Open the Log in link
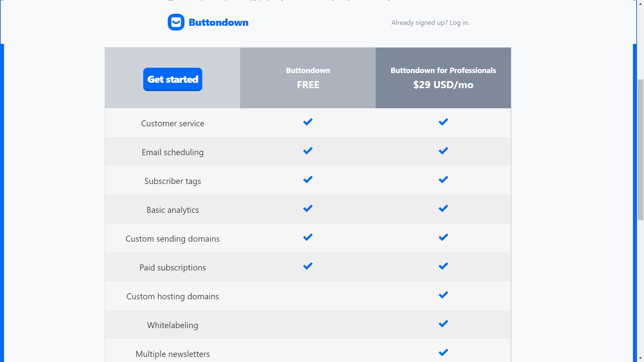Image resolution: width=644 pixels, height=362 pixels. click(459, 22)
